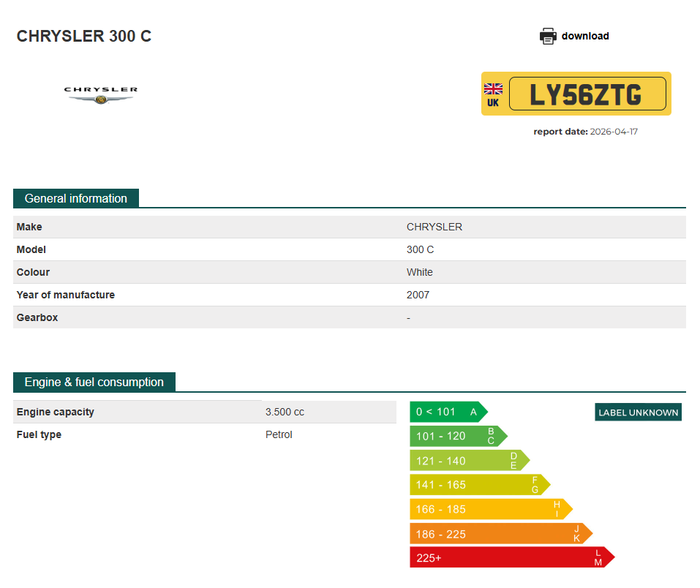The width and height of the screenshot is (700, 588).
Task: Click the 3.500 cc value
Action: point(285,412)
